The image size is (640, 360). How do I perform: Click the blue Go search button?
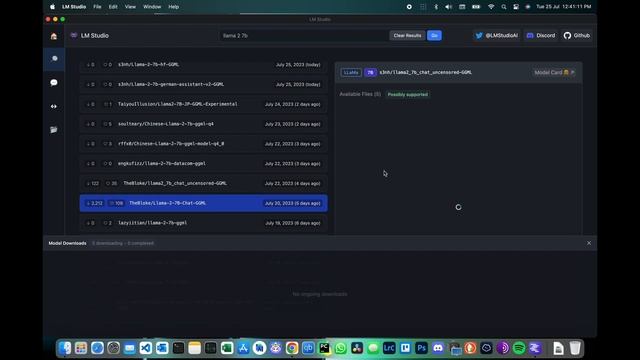[434, 36]
